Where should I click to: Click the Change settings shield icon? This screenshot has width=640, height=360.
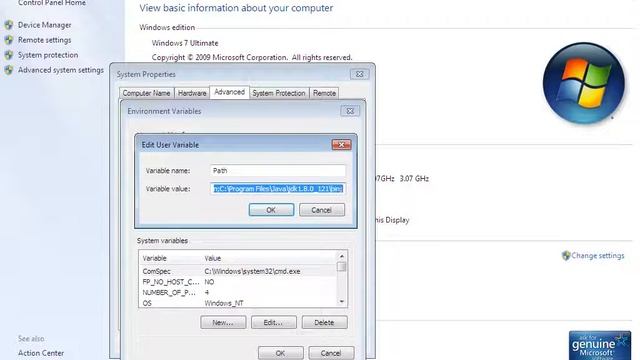coord(566,256)
